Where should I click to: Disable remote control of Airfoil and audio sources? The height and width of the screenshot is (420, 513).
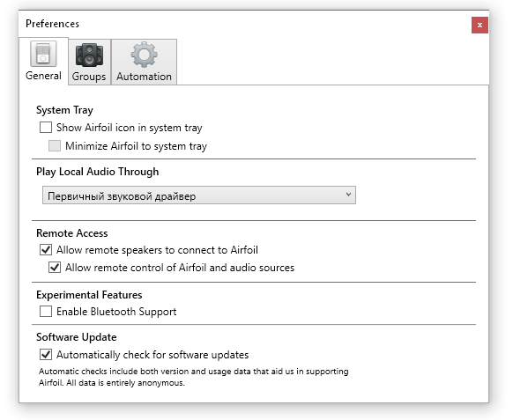coord(55,268)
